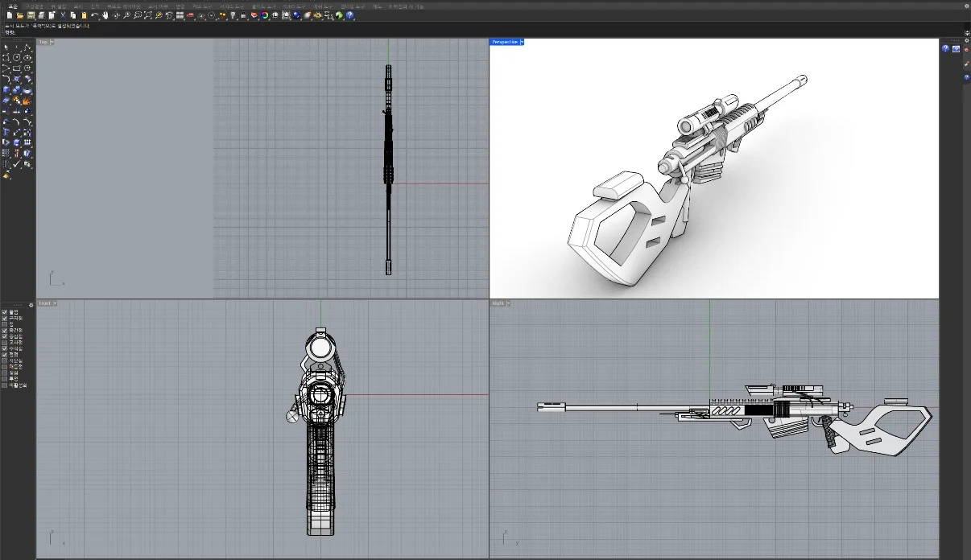Enable the 교차점 (Intersection) osnap checkbox
Image resolution: width=971 pixels, height=560 pixels.
[x=5, y=343]
